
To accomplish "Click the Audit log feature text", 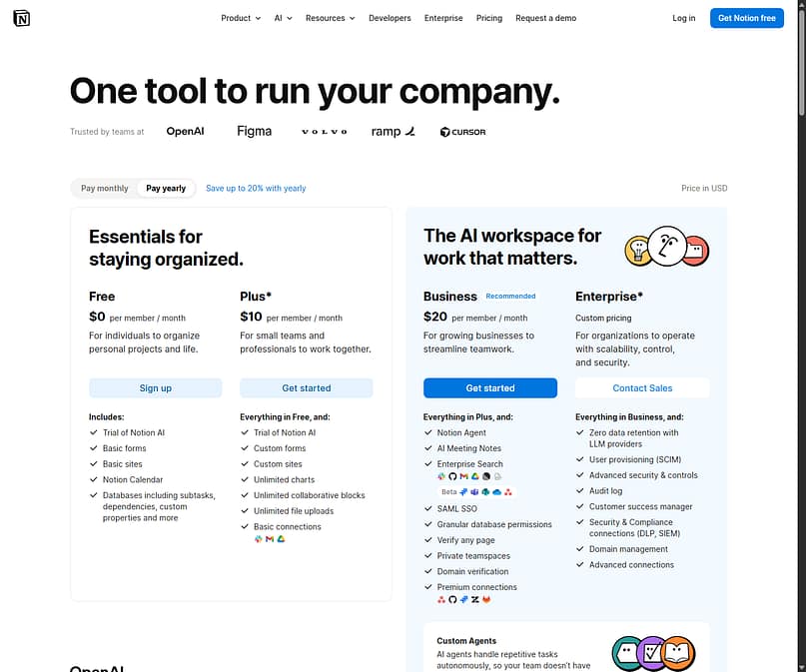I will pyautogui.click(x=605, y=490).
